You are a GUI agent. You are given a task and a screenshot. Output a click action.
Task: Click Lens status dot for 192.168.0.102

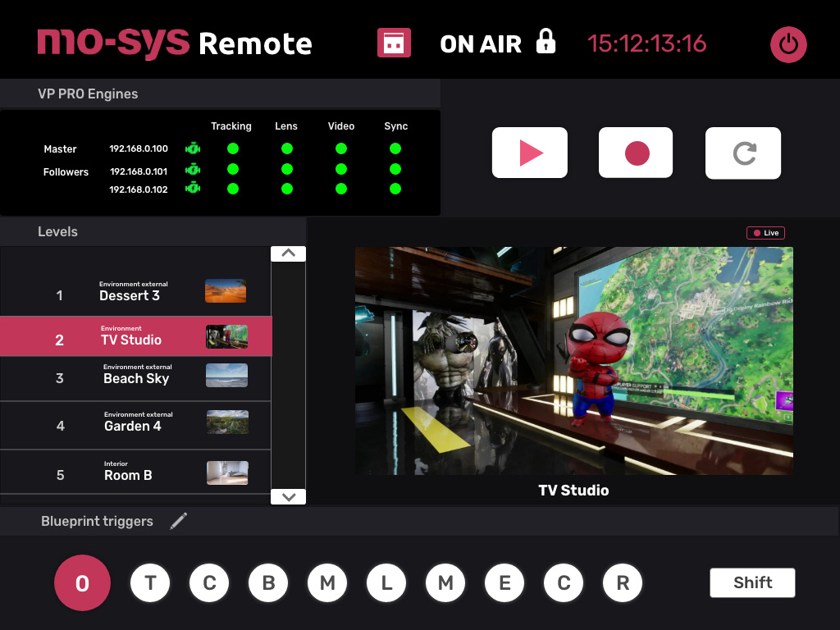287,189
